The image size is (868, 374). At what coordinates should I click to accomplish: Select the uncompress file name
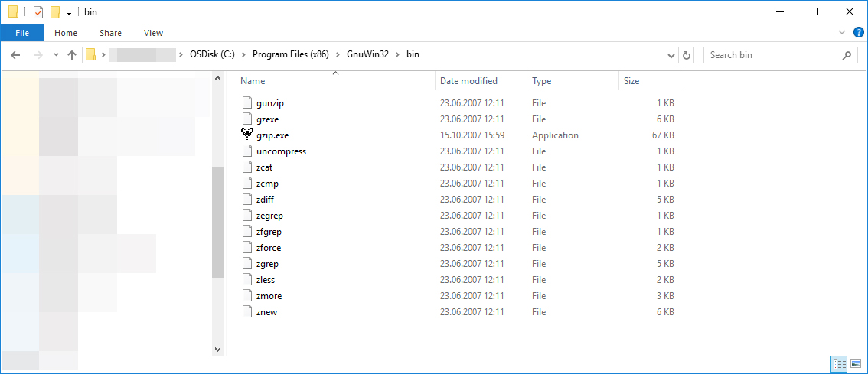pos(281,151)
